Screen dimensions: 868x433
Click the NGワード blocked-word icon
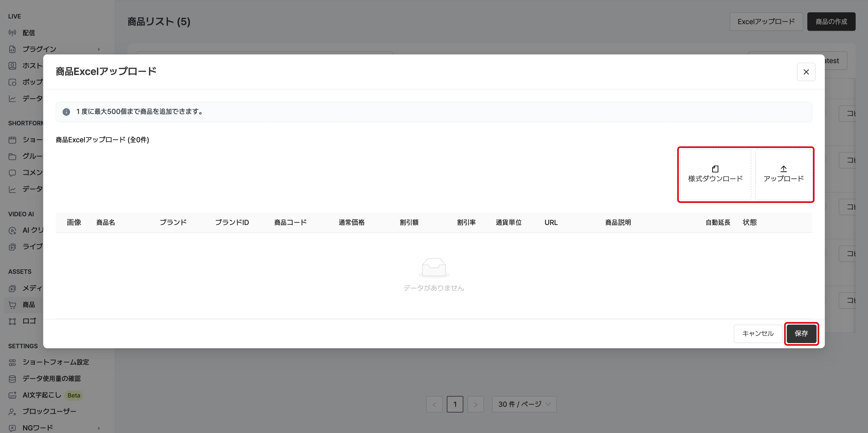(x=12, y=428)
